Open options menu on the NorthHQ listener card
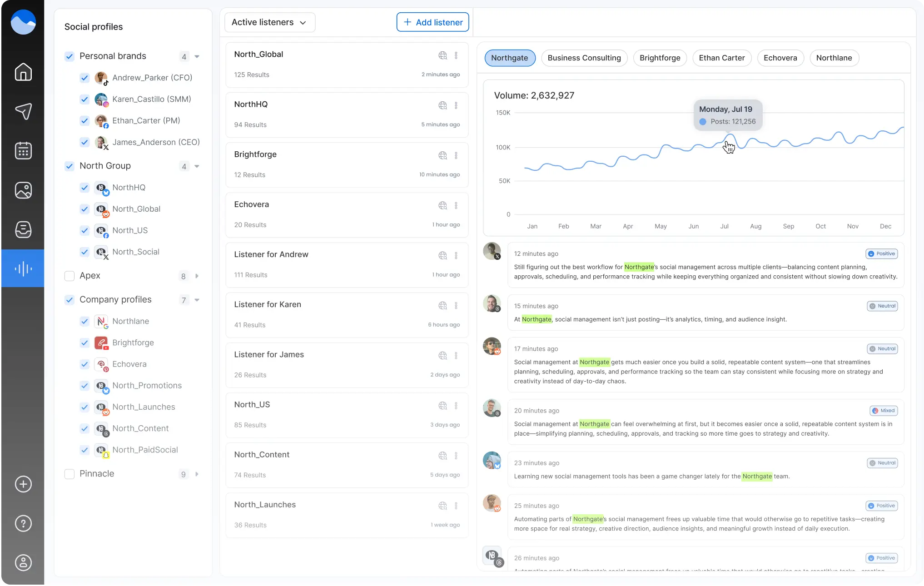The width and height of the screenshot is (924, 586). (x=457, y=105)
